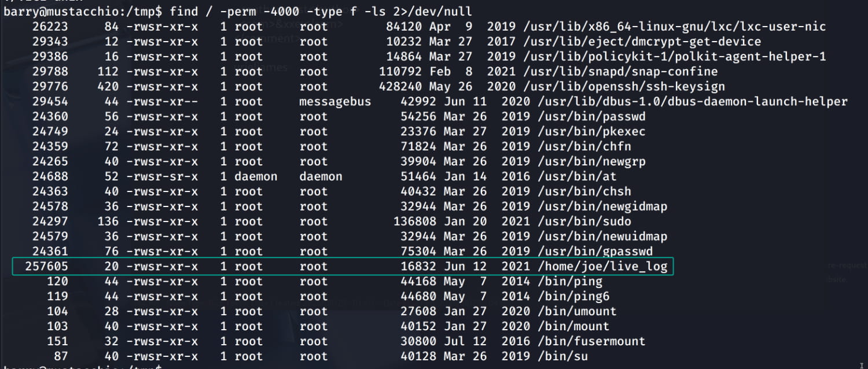
Task: Click the find command text at the prompt
Action: point(321,11)
